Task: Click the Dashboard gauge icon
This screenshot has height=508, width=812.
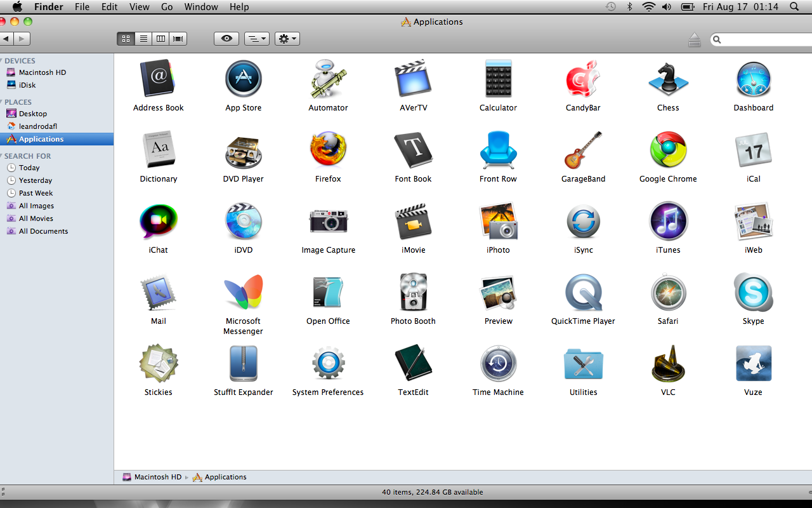Action: 753,79
